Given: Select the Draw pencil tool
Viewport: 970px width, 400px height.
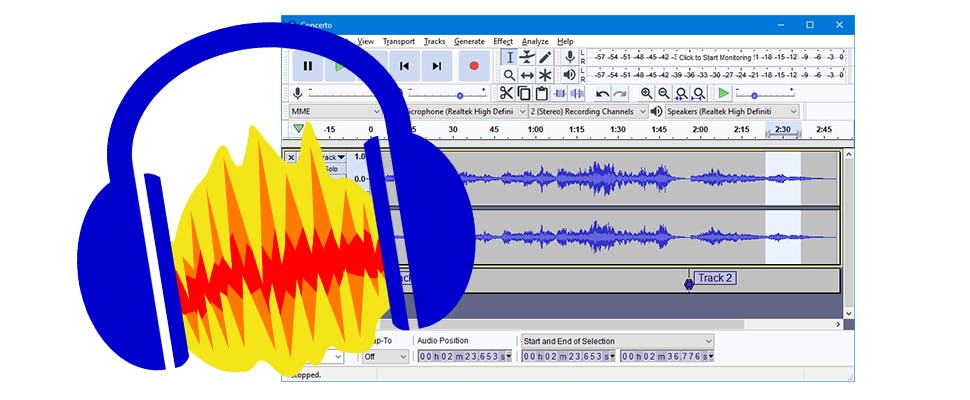Looking at the screenshot, I should [x=545, y=57].
